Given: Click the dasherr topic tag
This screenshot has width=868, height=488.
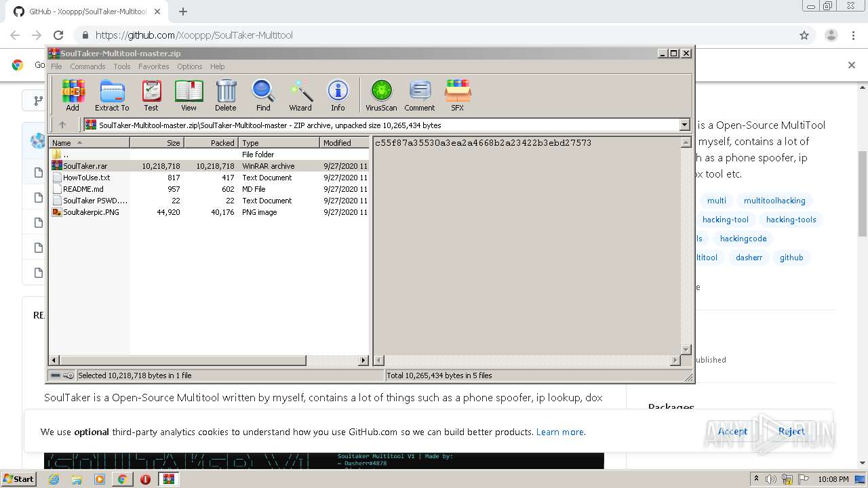Looking at the screenshot, I should click(x=749, y=258).
